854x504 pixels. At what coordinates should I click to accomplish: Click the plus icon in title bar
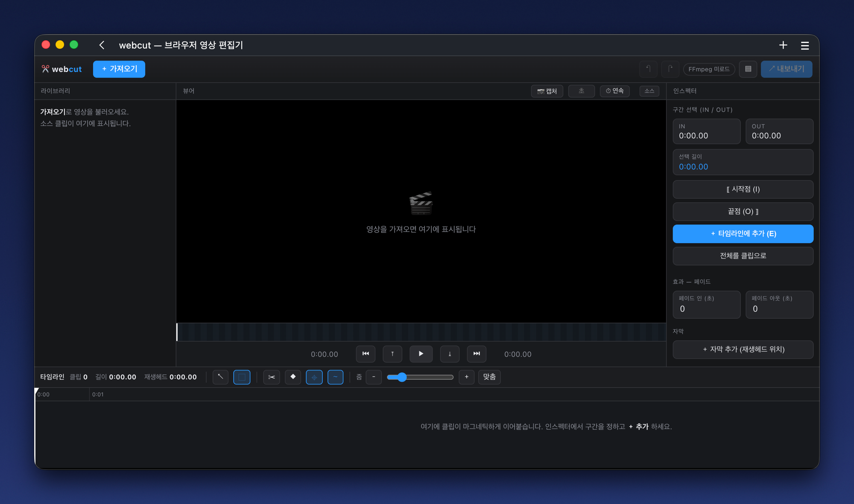783,45
